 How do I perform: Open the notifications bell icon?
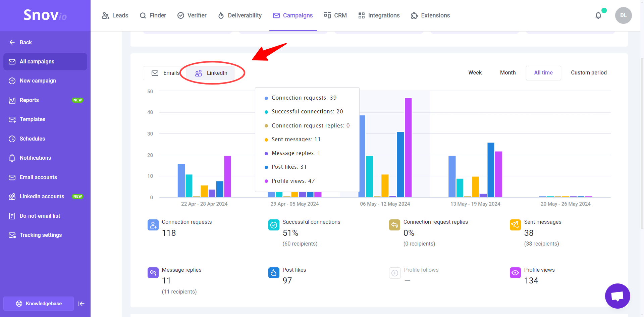(x=598, y=15)
